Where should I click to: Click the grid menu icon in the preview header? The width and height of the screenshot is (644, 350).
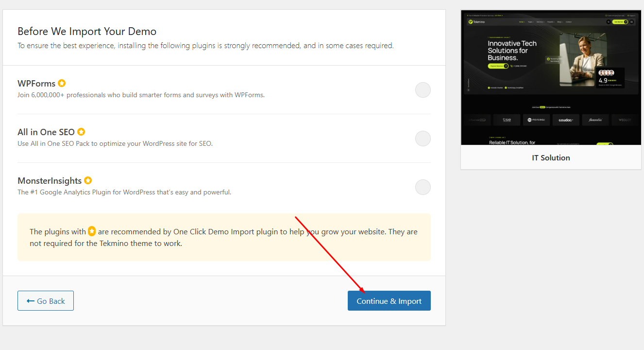[x=632, y=22]
